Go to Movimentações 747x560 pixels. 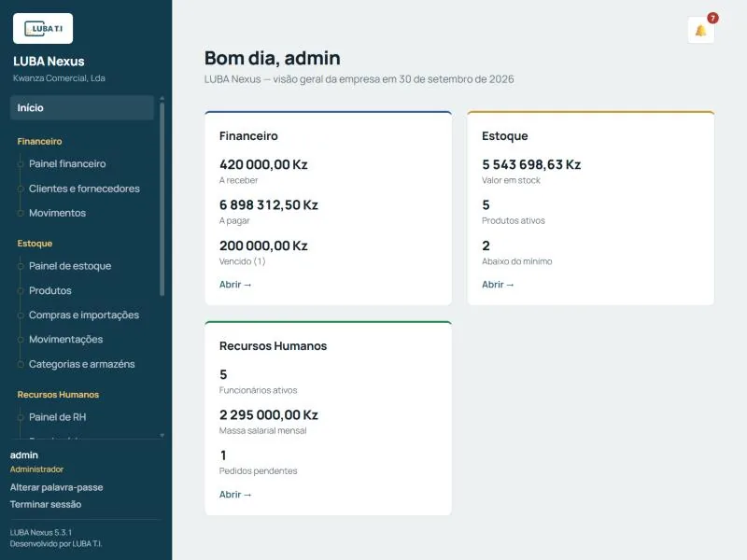point(65,339)
